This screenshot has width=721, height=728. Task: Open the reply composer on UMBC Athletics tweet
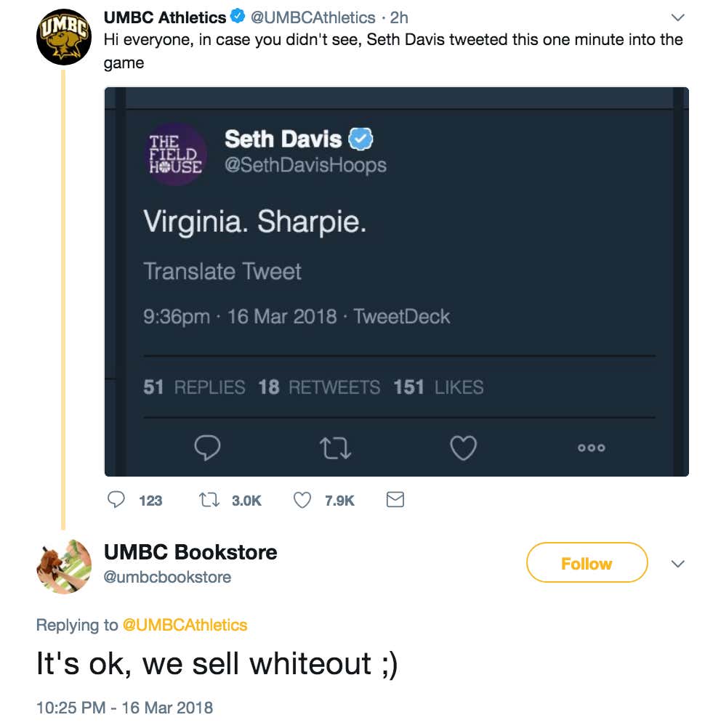pyautogui.click(x=116, y=499)
